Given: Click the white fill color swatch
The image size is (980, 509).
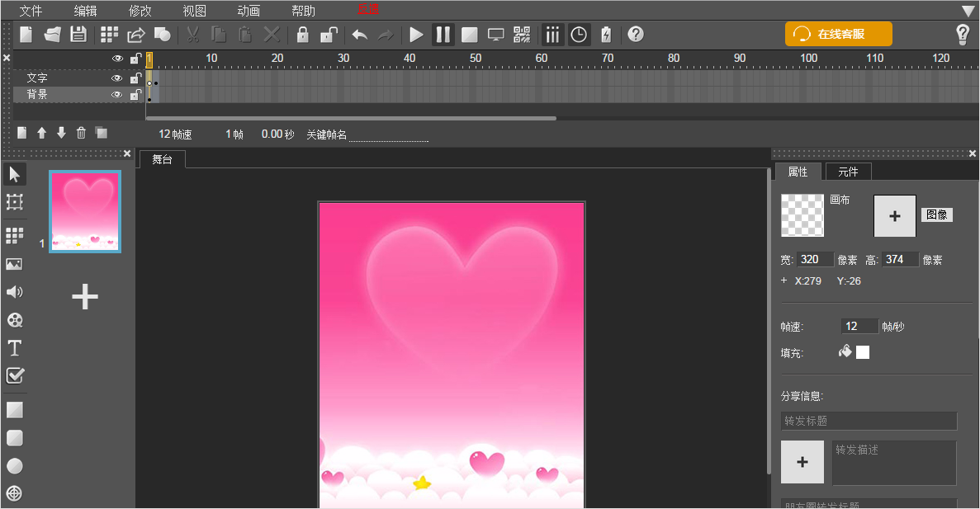Looking at the screenshot, I should click(863, 352).
